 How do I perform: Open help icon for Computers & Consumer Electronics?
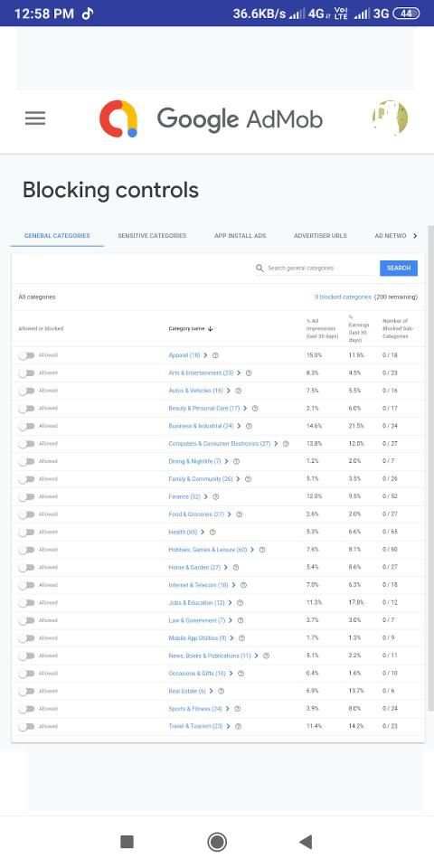[x=286, y=444]
